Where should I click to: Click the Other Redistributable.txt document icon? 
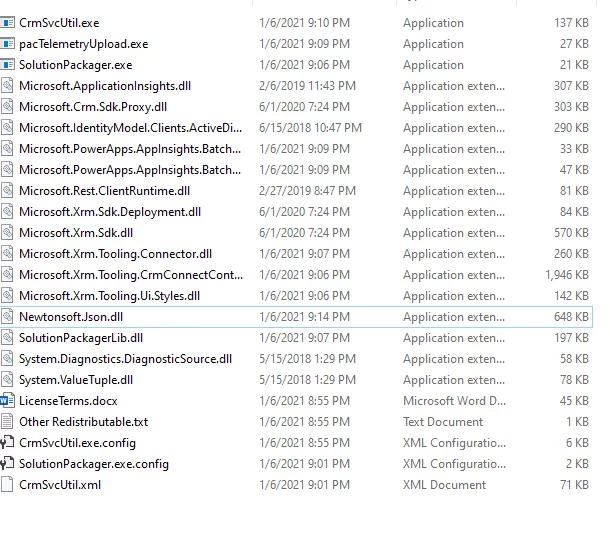[x=7, y=422]
